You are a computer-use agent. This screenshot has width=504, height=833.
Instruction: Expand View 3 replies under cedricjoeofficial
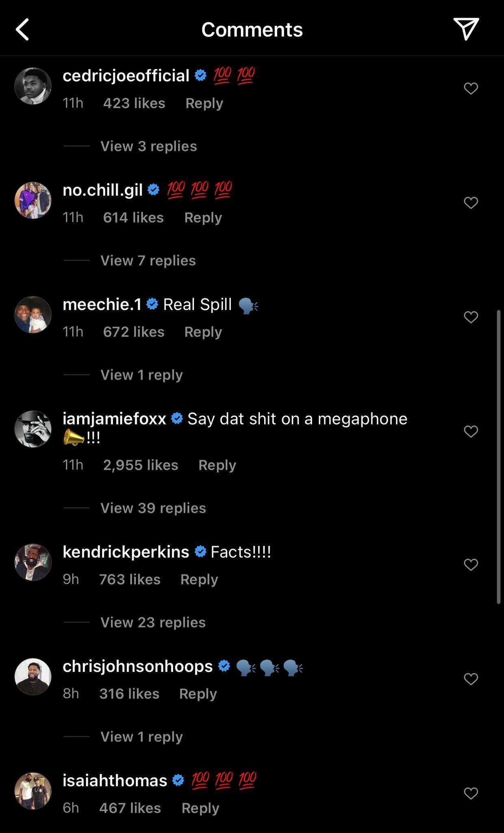(x=148, y=146)
